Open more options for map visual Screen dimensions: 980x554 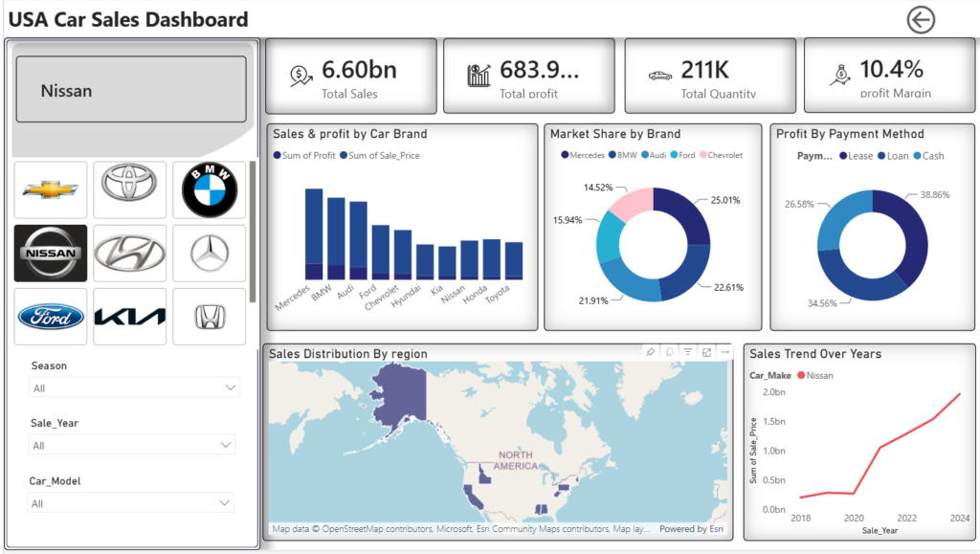point(725,352)
